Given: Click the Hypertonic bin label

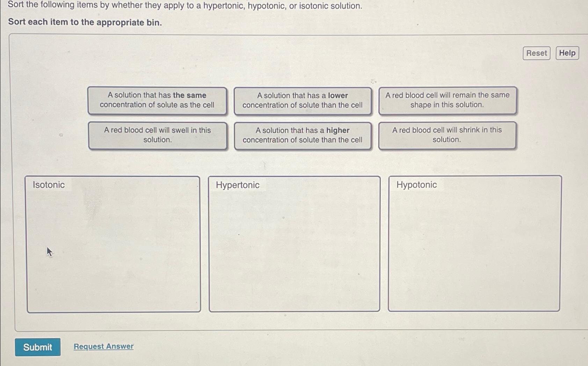Looking at the screenshot, I should tap(237, 185).
